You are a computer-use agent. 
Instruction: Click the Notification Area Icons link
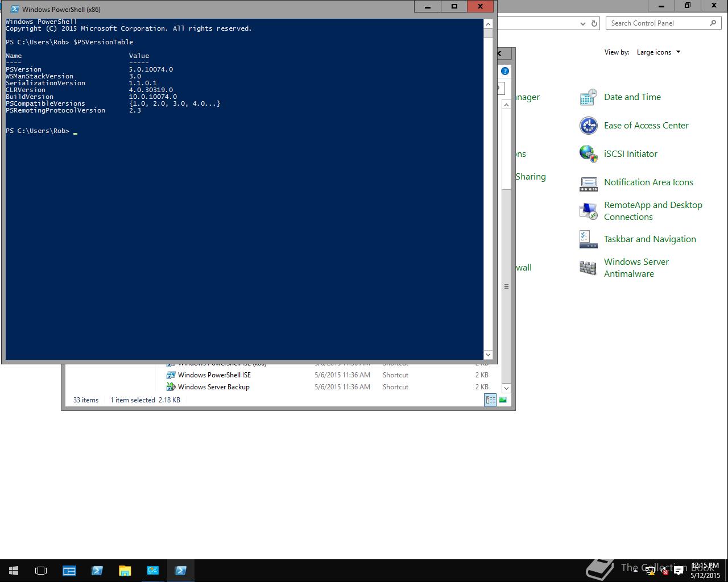[648, 182]
